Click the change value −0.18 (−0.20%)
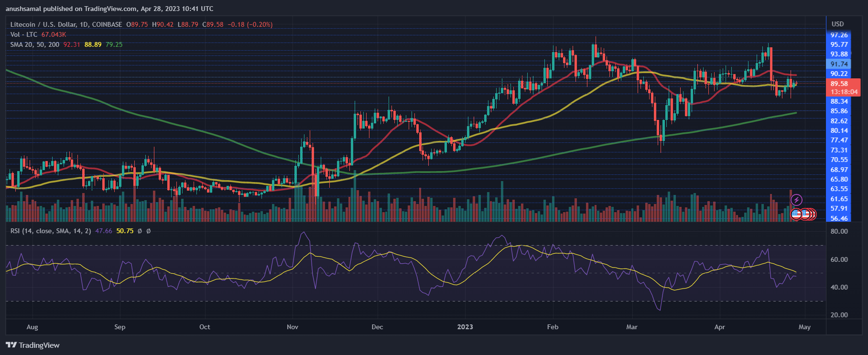868x355 pixels. tap(250, 24)
